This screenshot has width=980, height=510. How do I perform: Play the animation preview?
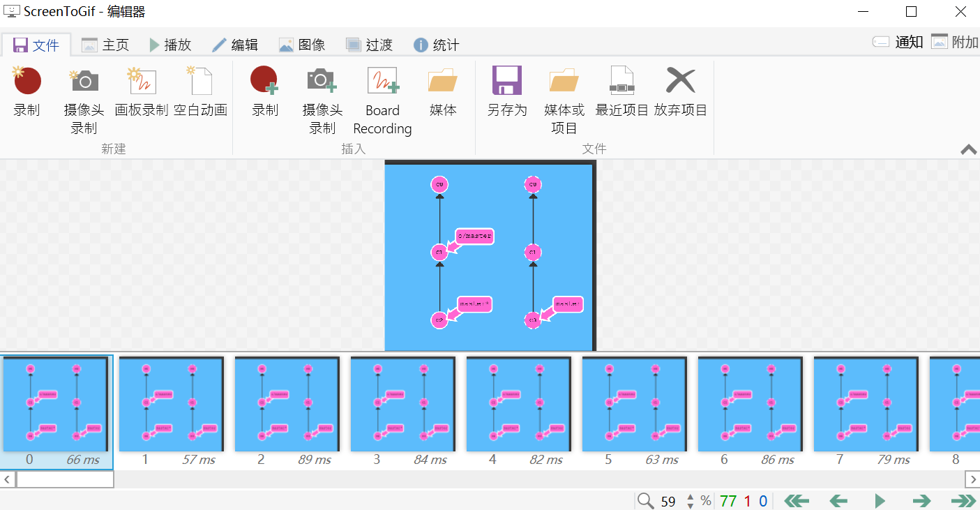pyautogui.click(x=880, y=501)
